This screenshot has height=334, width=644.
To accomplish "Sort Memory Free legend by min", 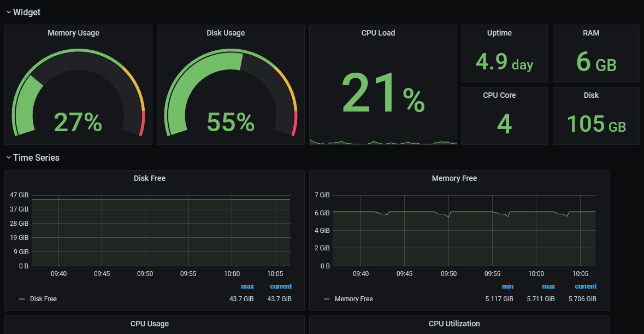I will click(507, 286).
